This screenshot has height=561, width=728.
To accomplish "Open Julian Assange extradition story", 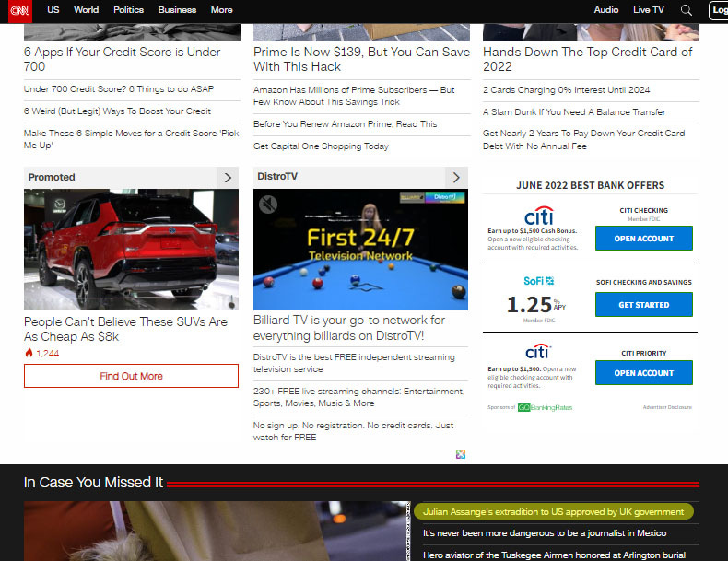I will (554, 512).
